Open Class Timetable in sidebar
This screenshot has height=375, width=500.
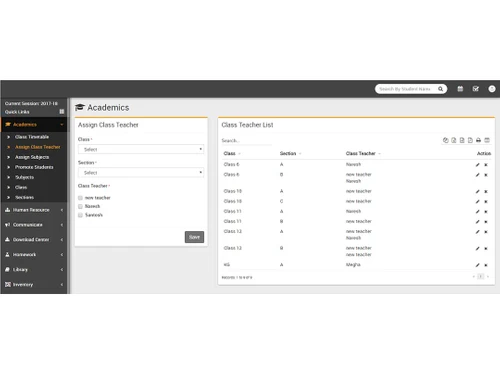pyautogui.click(x=32, y=137)
